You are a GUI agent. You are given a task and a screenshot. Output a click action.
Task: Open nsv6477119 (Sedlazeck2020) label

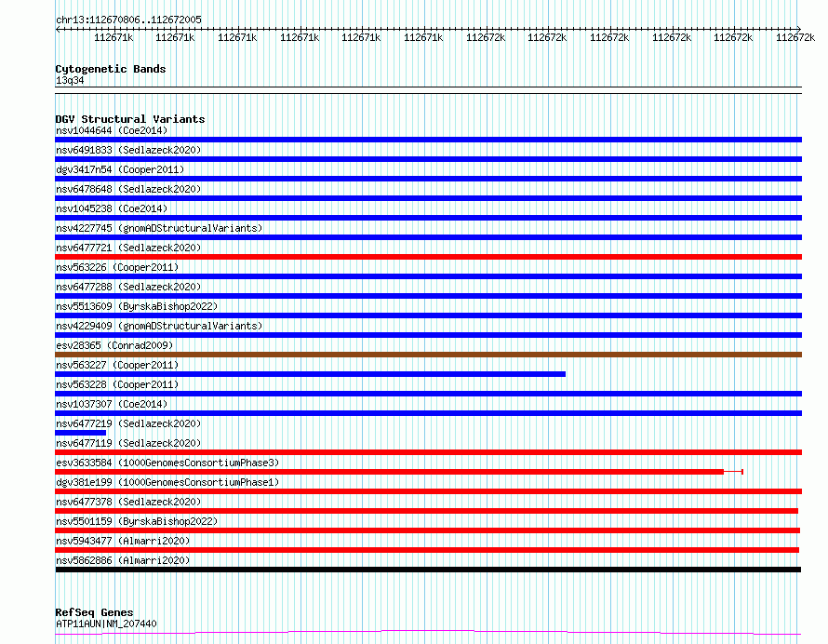pyautogui.click(x=128, y=443)
